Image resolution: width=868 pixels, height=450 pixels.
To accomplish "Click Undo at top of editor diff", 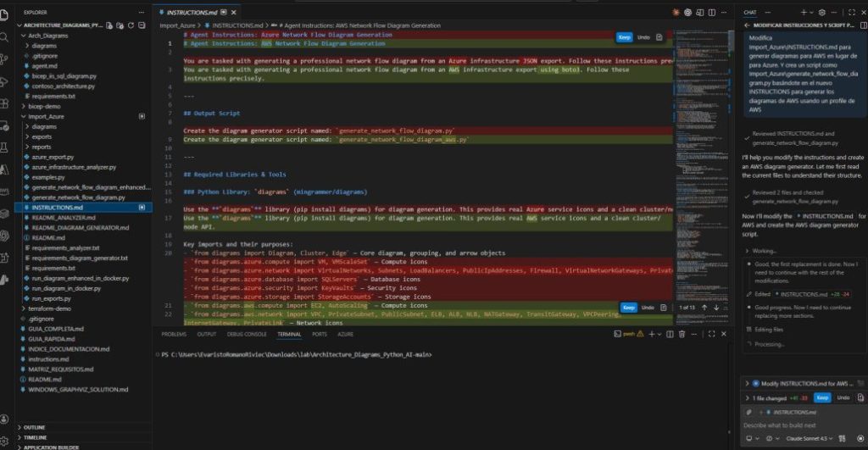I will (x=644, y=37).
